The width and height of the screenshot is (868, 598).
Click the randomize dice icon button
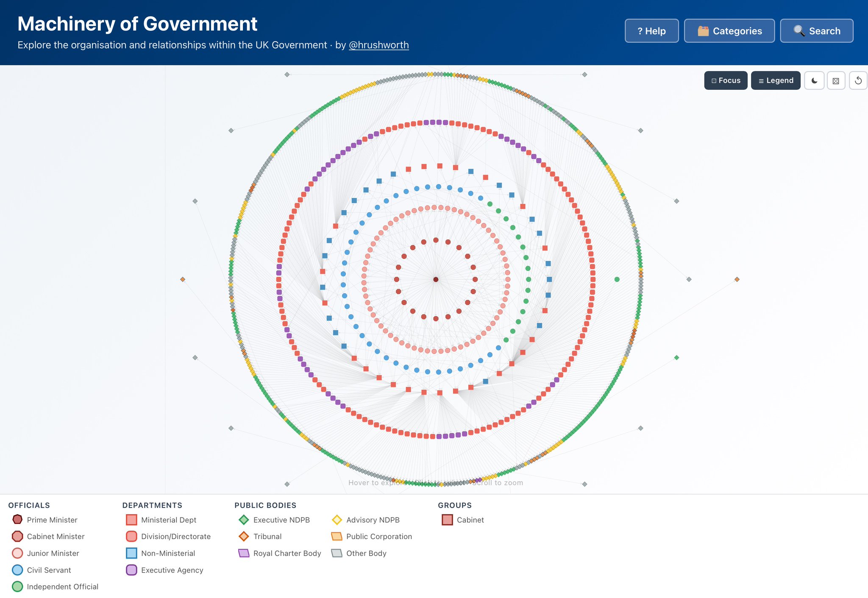(836, 81)
